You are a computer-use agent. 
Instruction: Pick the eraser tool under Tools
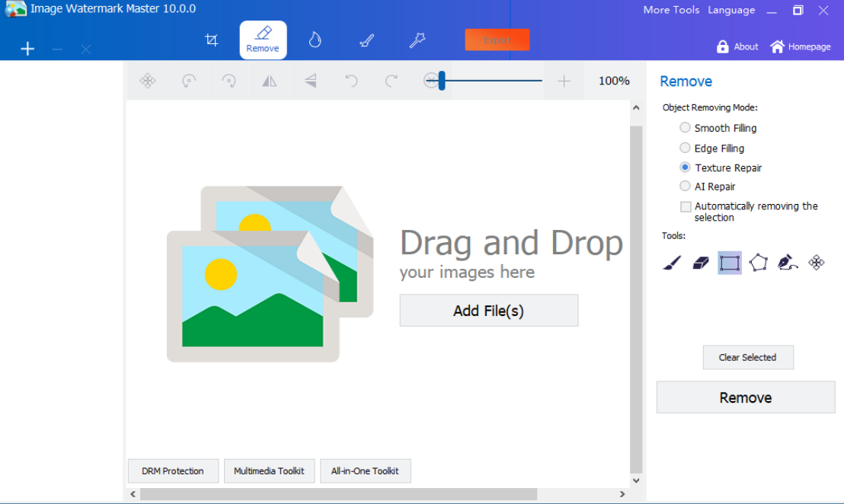701,263
